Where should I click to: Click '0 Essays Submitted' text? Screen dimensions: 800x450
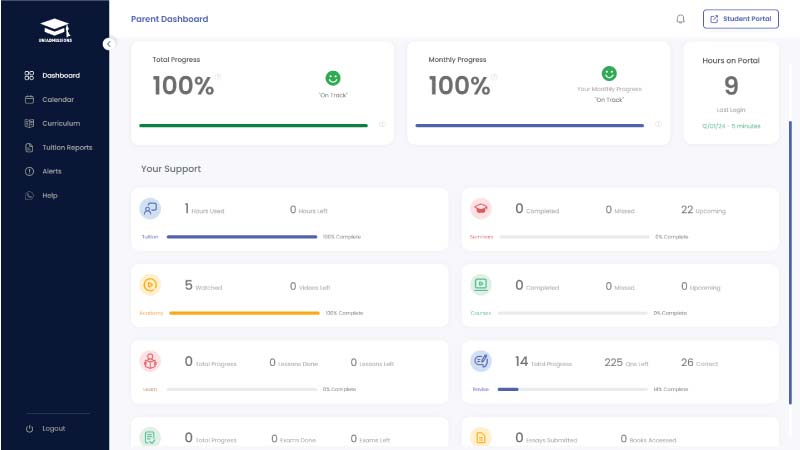tap(546, 438)
